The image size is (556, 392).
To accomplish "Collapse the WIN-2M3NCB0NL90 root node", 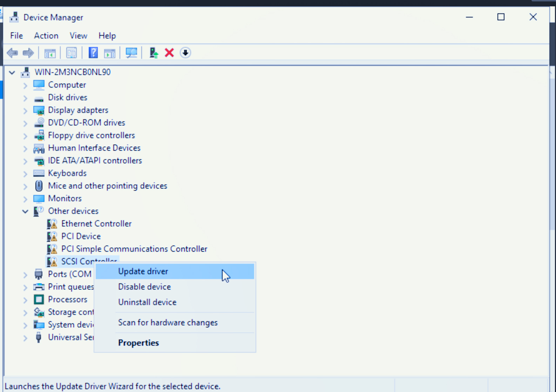I will pyautogui.click(x=12, y=73).
